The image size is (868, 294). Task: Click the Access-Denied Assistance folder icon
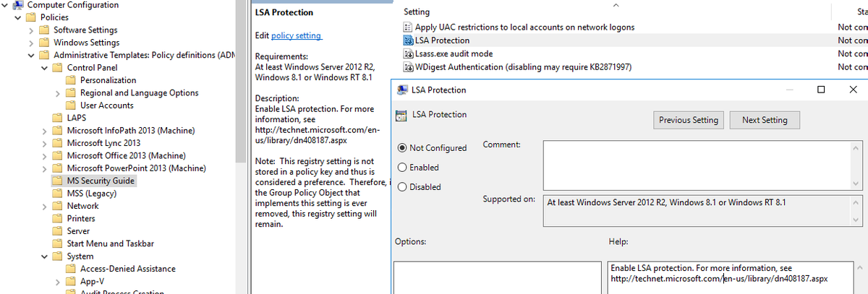tap(71, 269)
